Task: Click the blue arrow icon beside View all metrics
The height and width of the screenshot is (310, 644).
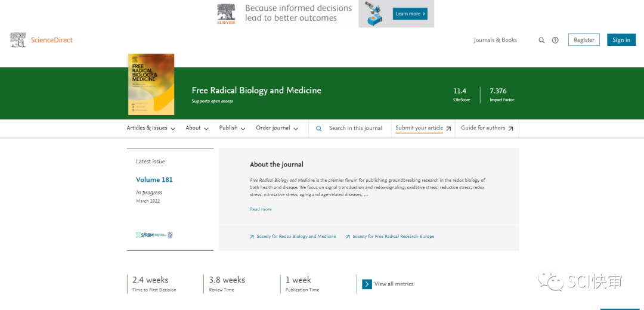Action: point(367,284)
